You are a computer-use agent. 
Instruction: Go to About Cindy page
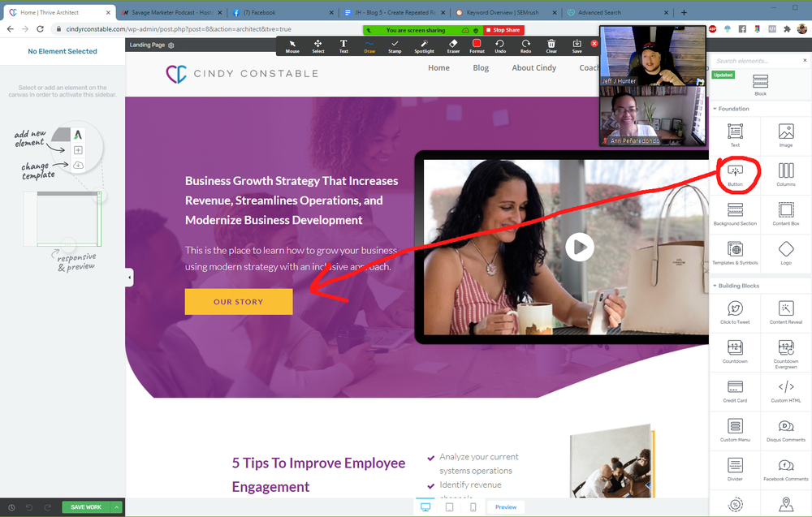(534, 68)
